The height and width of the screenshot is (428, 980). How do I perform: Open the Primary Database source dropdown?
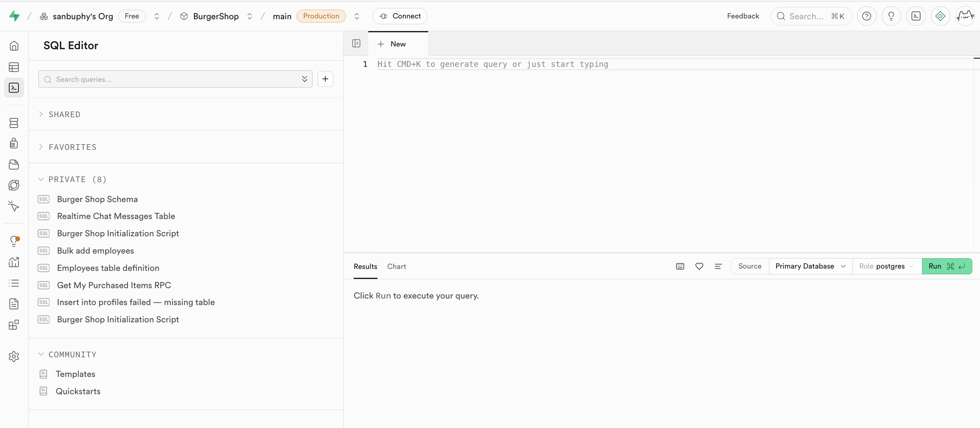pos(810,266)
